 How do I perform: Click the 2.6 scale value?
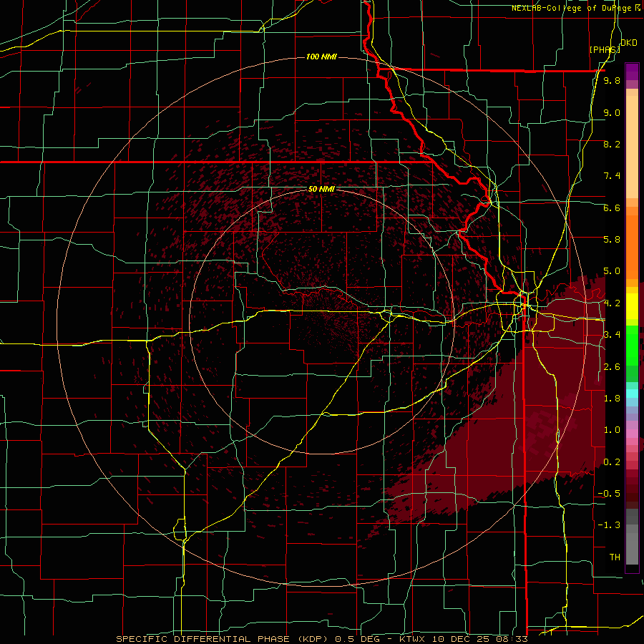(612, 367)
